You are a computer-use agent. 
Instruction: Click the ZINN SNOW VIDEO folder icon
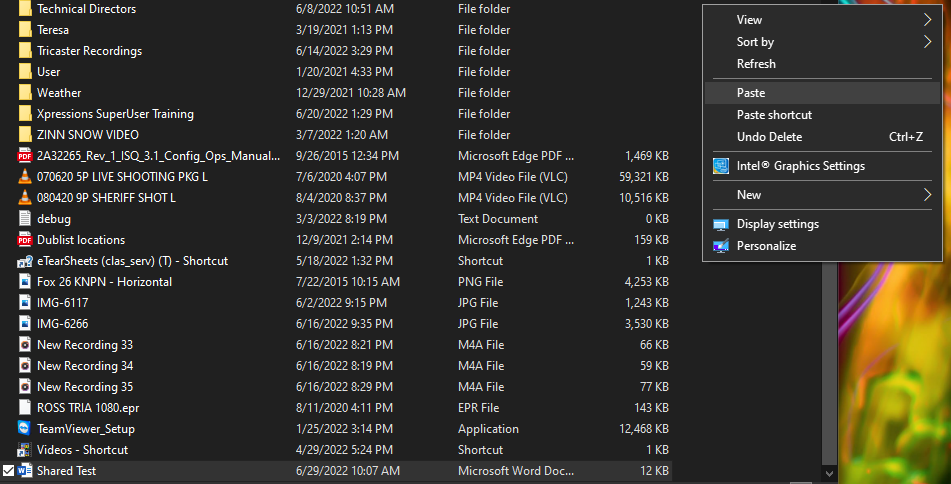click(25, 135)
